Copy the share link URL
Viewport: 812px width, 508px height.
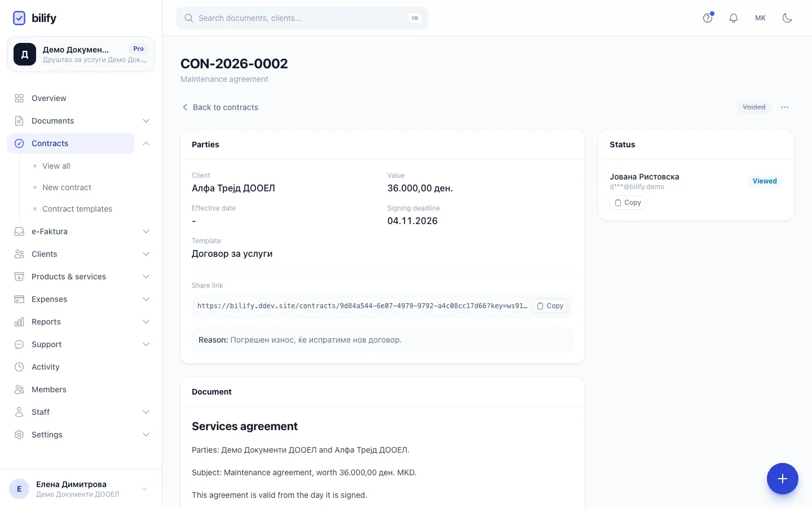tap(550, 306)
